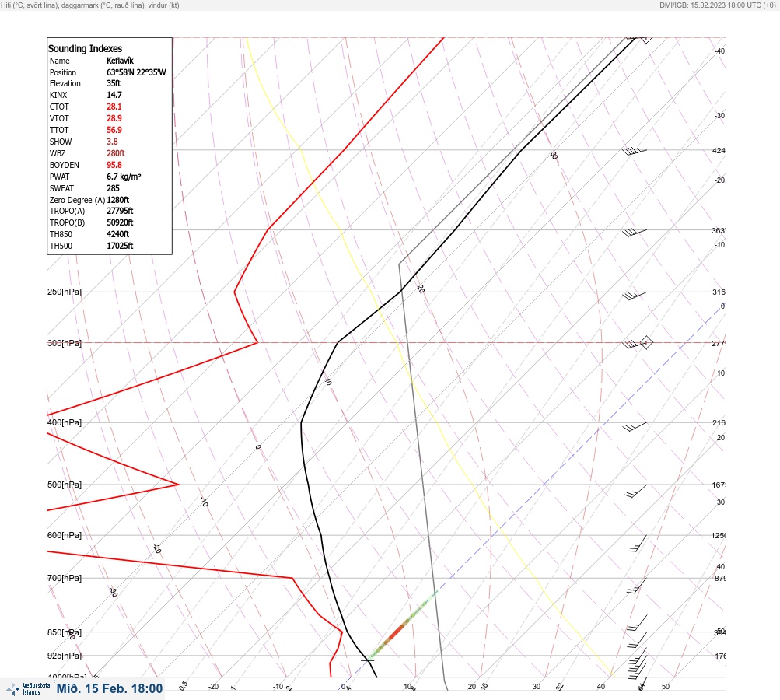Click the WBZ value '280ft'
The width and height of the screenshot is (780, 700).
coord(115,153)
